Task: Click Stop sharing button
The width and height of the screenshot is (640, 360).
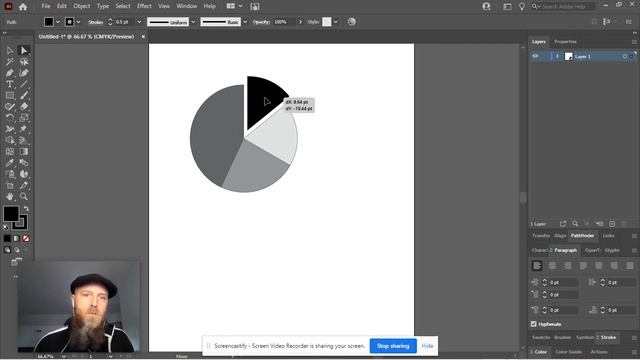Action: coord(393,346)
